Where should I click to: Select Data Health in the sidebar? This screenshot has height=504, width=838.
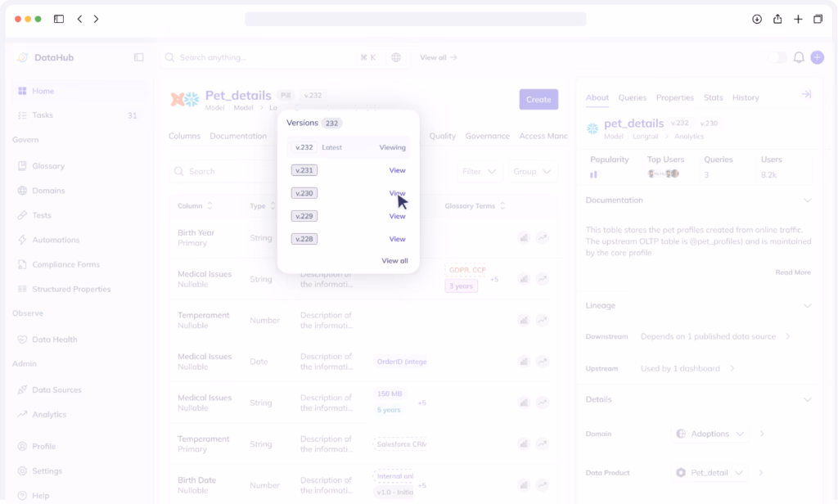pos(54,340)
